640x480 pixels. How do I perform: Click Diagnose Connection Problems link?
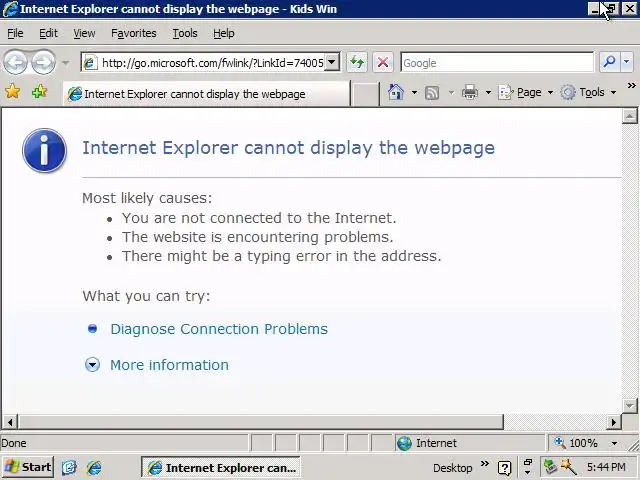point(219,329)
